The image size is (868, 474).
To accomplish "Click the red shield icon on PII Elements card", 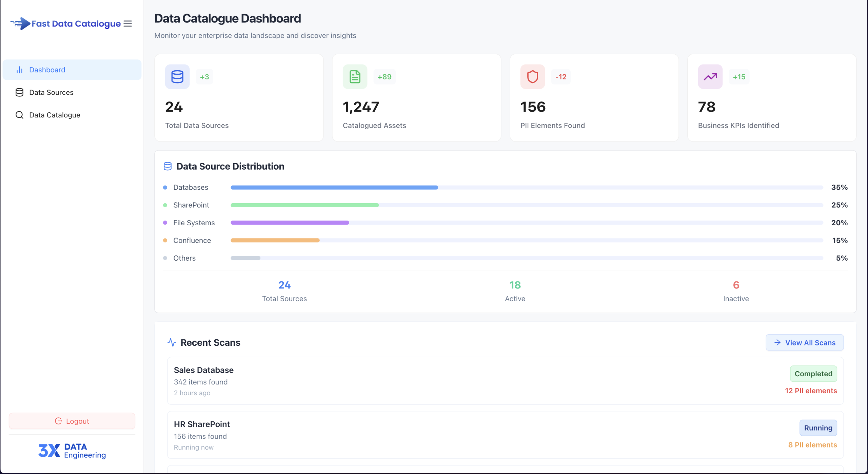I will click(x=532, y=76).
